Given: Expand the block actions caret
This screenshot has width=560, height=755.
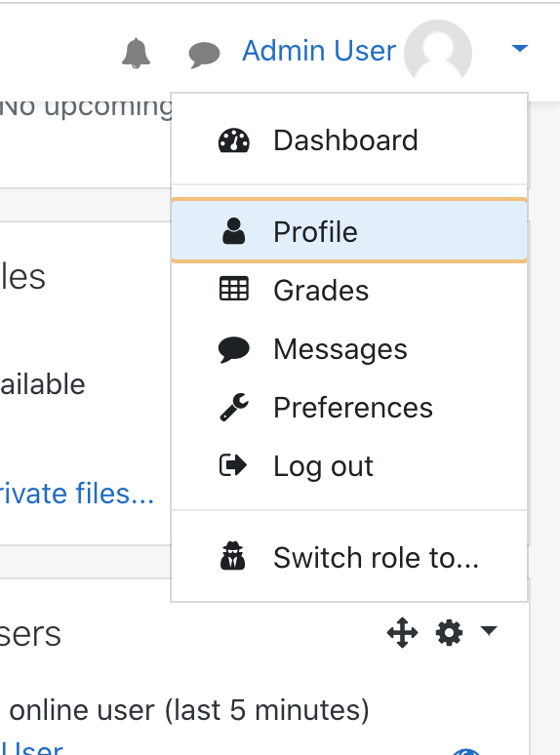Looking at the screenshot, I should click(x=489, y=630).
